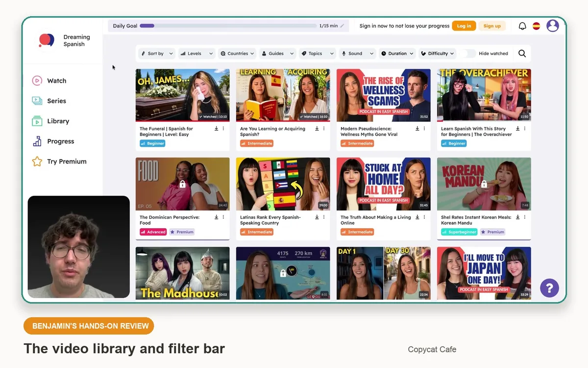This screenshot has width=588, height=368.
Task: Open The Madhouse video thumbnail
Action: (x=182, y=273)
